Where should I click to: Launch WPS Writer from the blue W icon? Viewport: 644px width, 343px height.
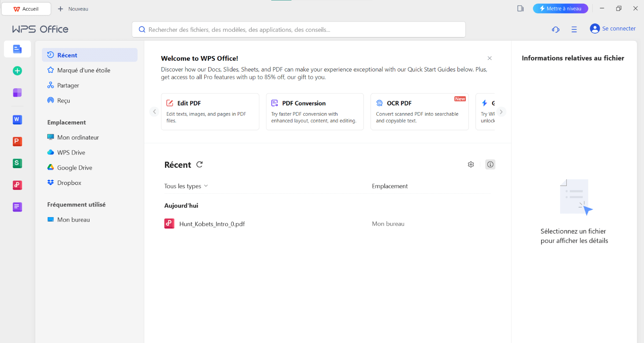pos(17,120)
